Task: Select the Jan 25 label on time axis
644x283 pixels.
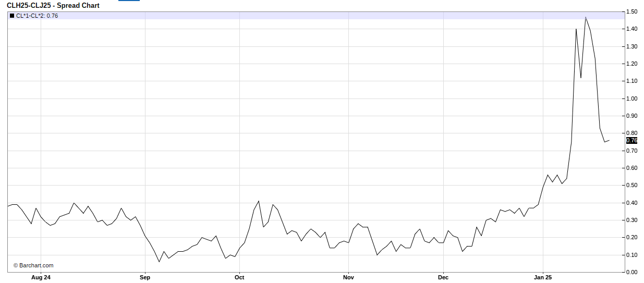Action: [543, 277]
